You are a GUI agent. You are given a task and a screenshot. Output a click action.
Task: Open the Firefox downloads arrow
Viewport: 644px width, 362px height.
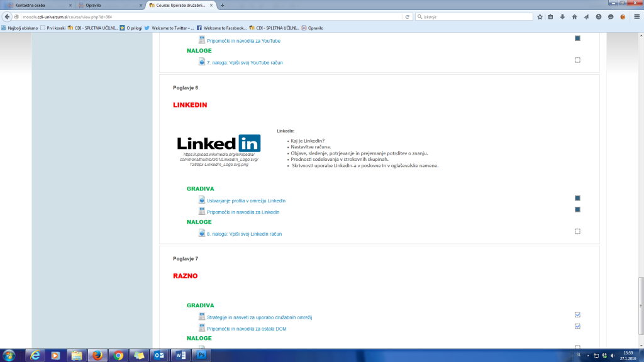(562, 17)
